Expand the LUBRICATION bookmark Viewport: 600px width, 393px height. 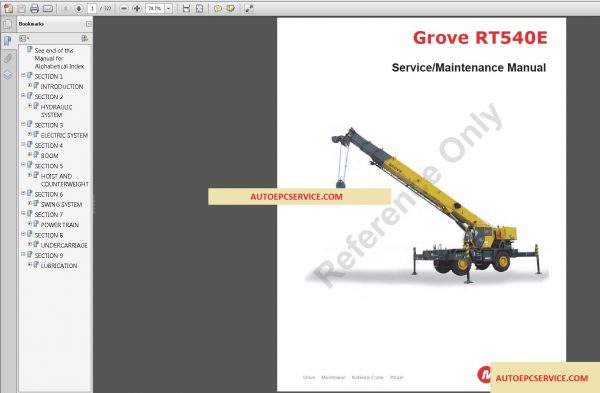coord(30,264)
